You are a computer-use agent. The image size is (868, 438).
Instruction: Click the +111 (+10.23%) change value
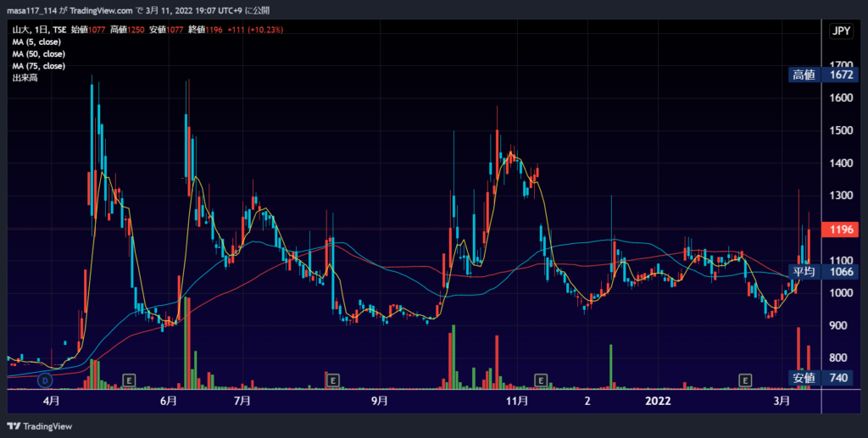pyautogui.click(x=255, y=30)
